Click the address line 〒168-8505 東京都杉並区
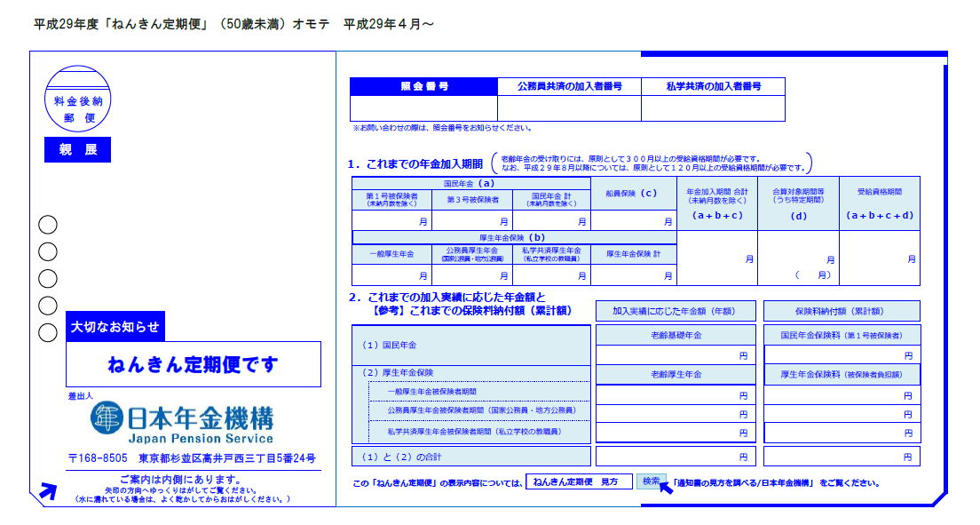Image resolution: width=980 pixels, height=525 pixels. [x=192, y=458]
